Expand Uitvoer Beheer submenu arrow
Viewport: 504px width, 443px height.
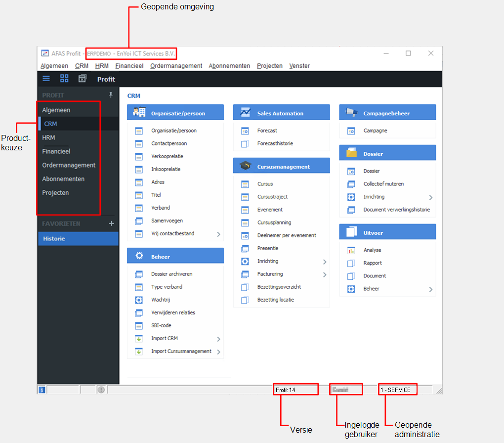pyautogui.click(x=431, y=290)
